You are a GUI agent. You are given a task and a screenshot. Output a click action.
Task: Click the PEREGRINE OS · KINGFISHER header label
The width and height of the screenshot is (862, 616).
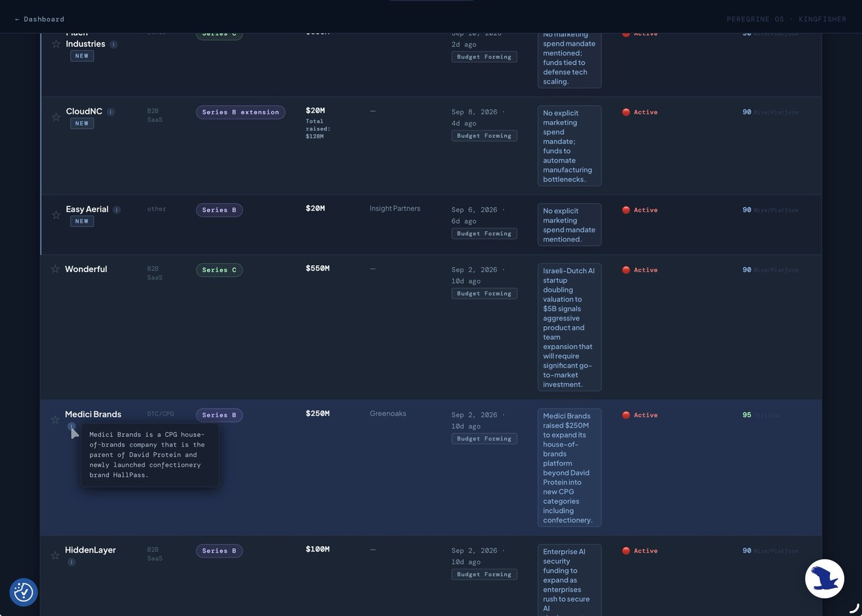[x=786, y=19]
